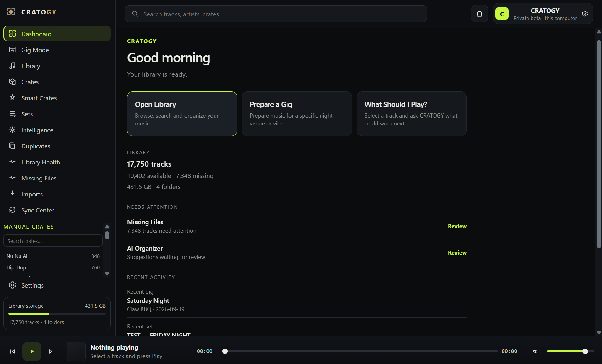602x364 pixels.
Task: Open the Prepare a Gig card
Action: pyautogui.click(x=297, y=114)
